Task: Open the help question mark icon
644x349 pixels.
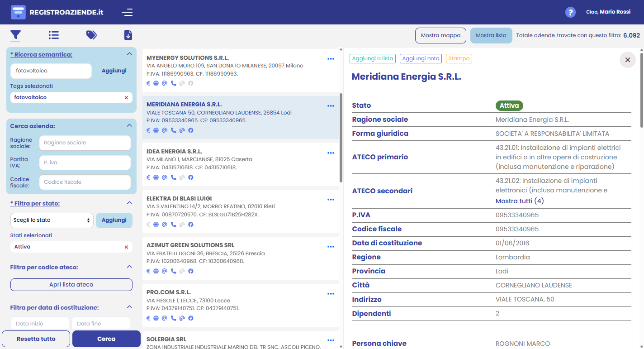Action: coord(570,12)
